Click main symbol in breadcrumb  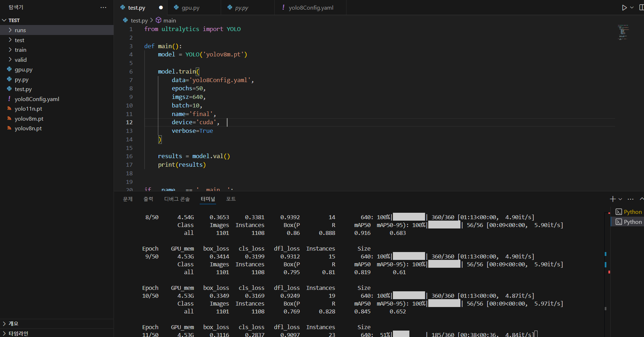coord(169,20)
